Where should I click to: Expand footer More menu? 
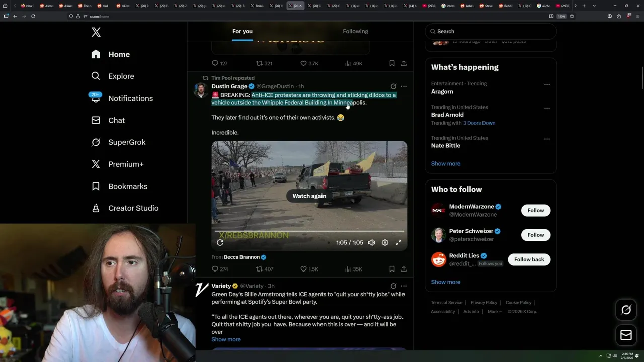(x=495, y=311)
